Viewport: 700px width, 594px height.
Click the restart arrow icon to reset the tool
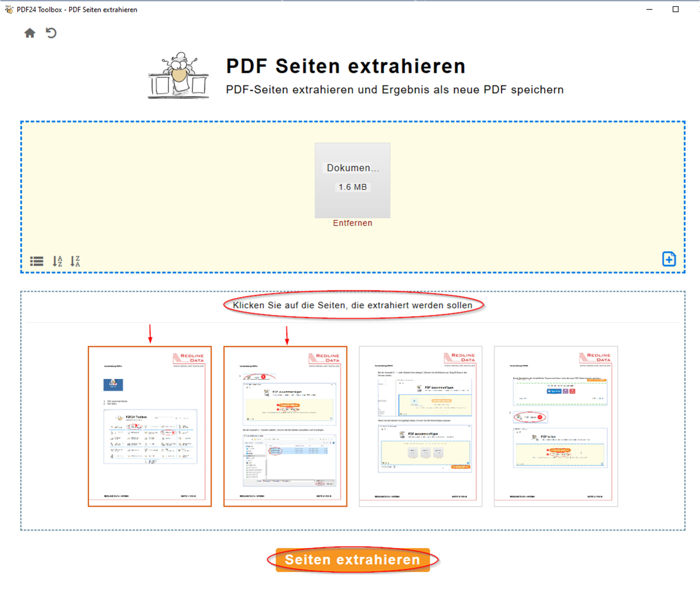point(51,33)
